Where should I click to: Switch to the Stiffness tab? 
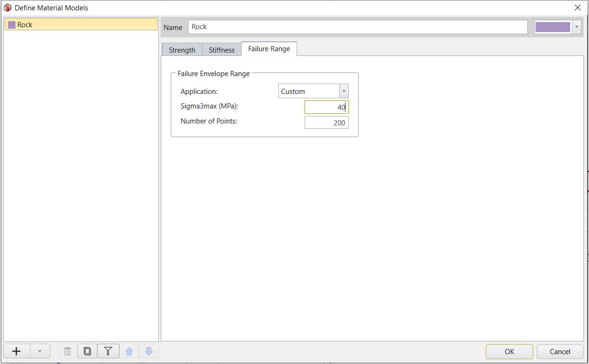(221, 49)
